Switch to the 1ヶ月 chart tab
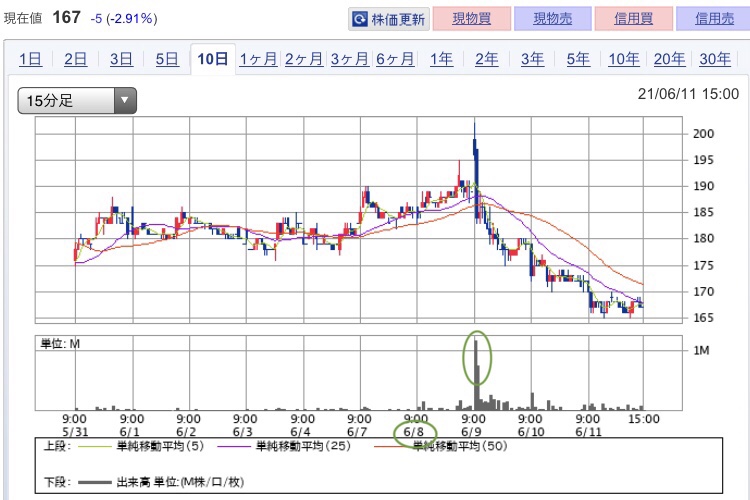Viewport: 750px width, 500px height. click(258, 59)
